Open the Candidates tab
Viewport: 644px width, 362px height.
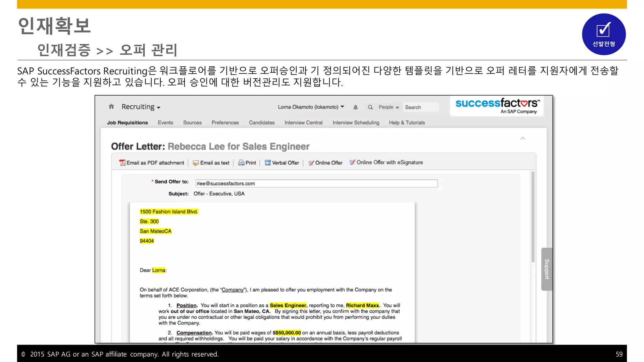click(262, 123)
